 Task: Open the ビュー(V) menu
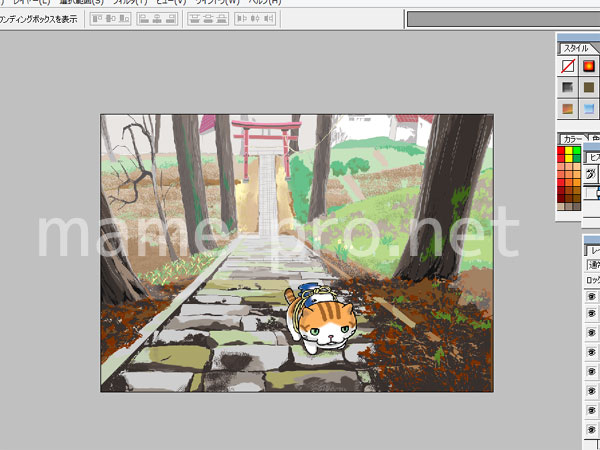click(x=171, y=2)
